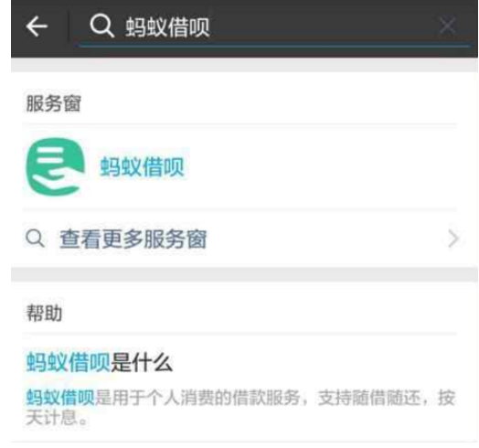479x448 pixels.
Task: Open the help description about 个人消费的借款服务
Action: coord(240,408)
